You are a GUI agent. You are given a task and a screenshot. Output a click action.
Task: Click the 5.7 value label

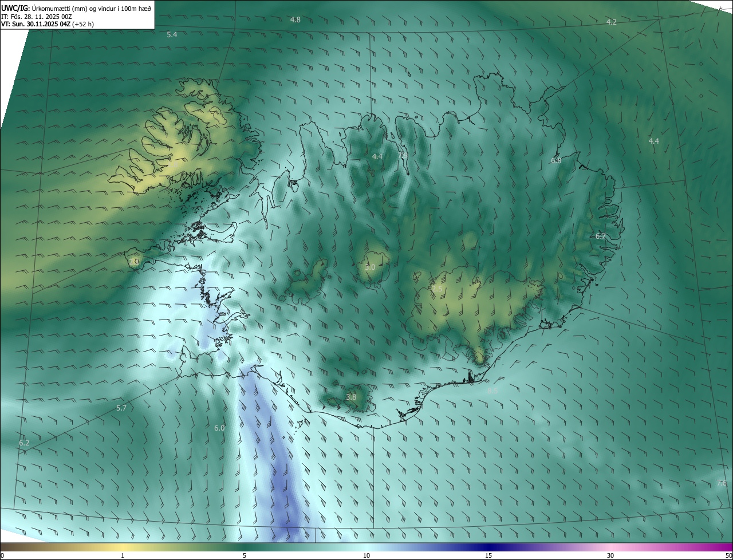pyautogui.click(x=121, y=408)
